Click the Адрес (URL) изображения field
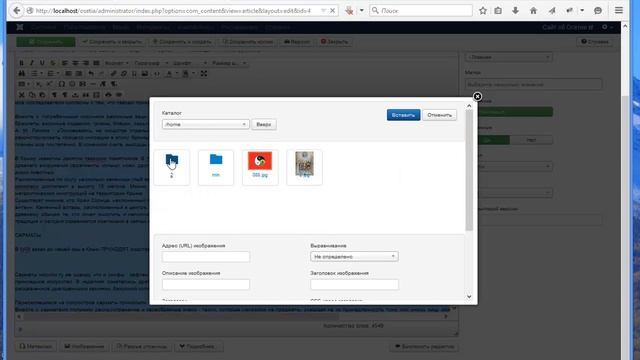 click(x=206, y=256)
